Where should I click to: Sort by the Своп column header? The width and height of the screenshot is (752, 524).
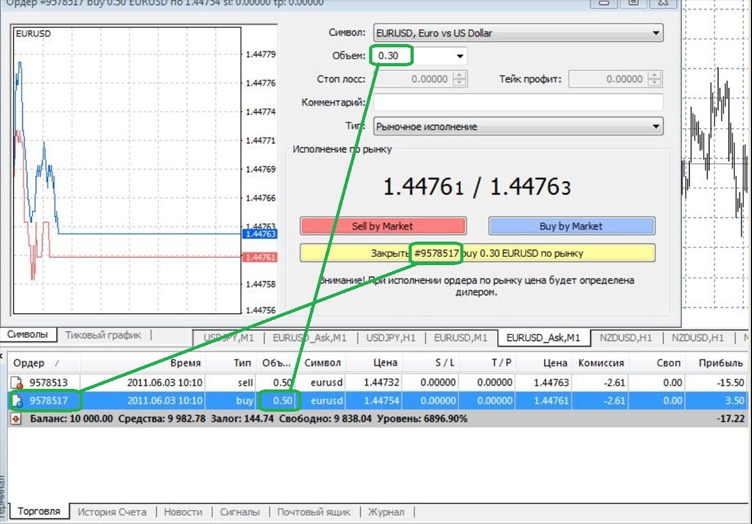tap(658, 363)
